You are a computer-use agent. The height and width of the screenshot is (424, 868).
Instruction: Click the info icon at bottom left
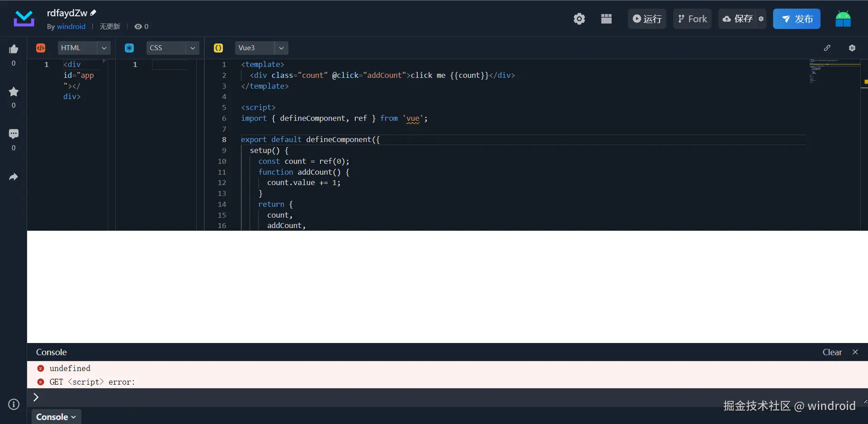(14, 404)
